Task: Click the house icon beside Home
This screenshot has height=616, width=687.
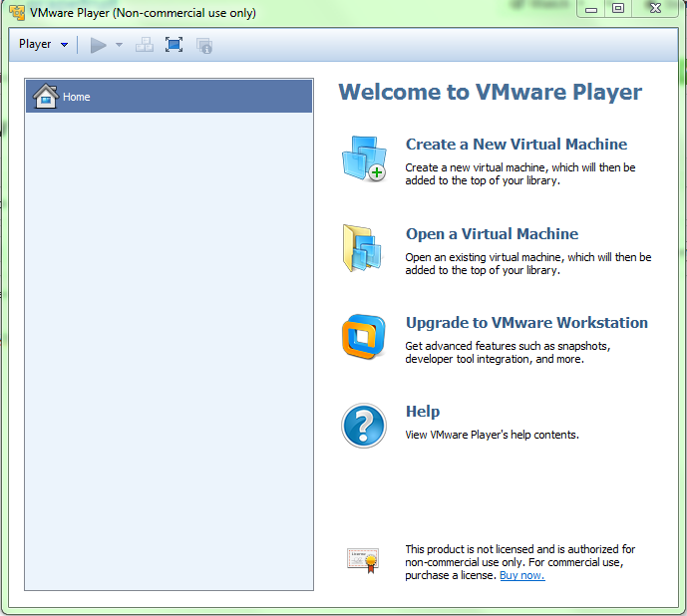Action: click(45, 96)
